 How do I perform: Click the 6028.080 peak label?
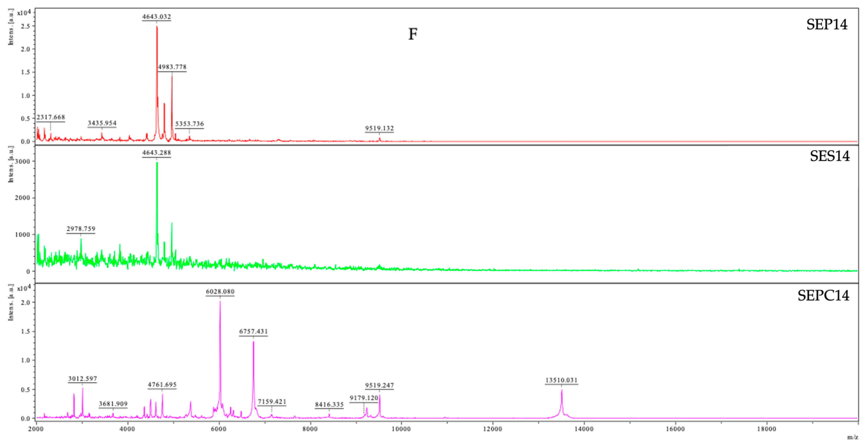pos(220,291)
